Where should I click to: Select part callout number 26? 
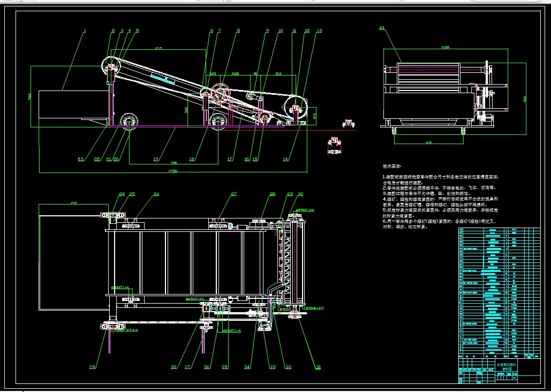tap(156, 194)
